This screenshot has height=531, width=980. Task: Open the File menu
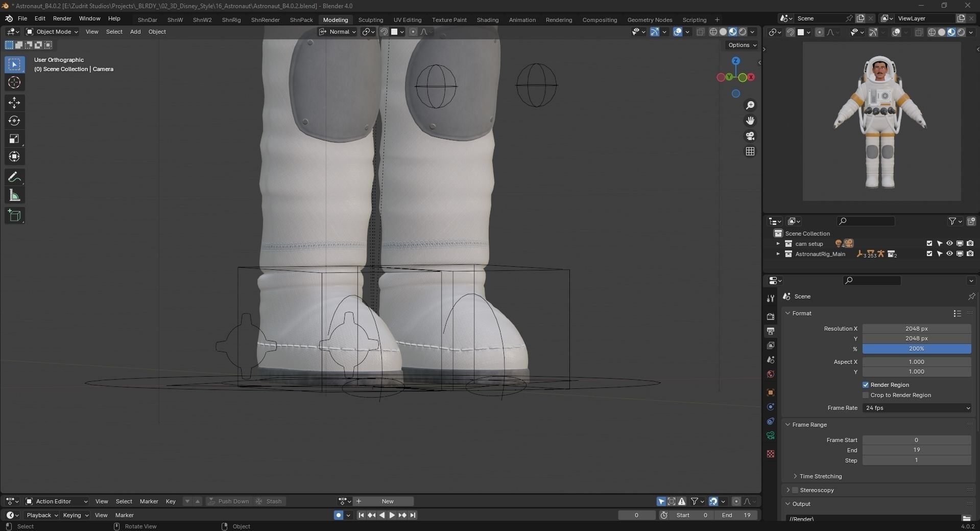(22, 18)
